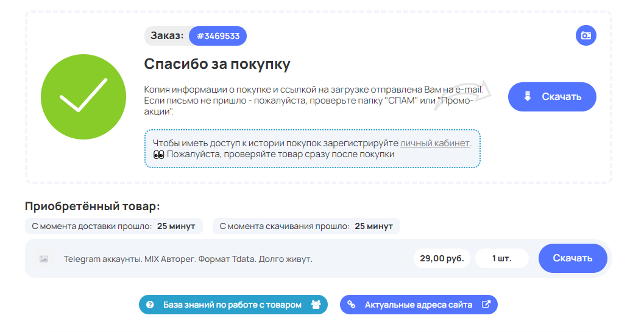Screen dimensions: 644x332
Task: Click the Приобретённый товар: heading
Action: [93, 206]
